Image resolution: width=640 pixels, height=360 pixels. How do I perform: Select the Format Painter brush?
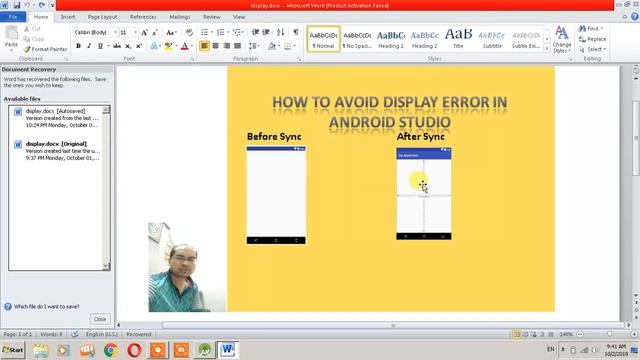pyautogui.click(x=27, y=49)
